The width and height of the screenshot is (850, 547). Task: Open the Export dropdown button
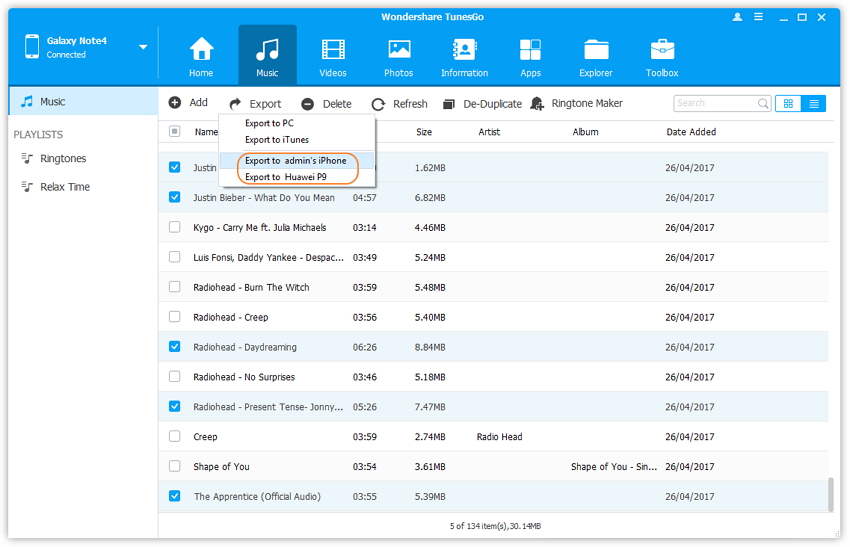pos(255,104)
